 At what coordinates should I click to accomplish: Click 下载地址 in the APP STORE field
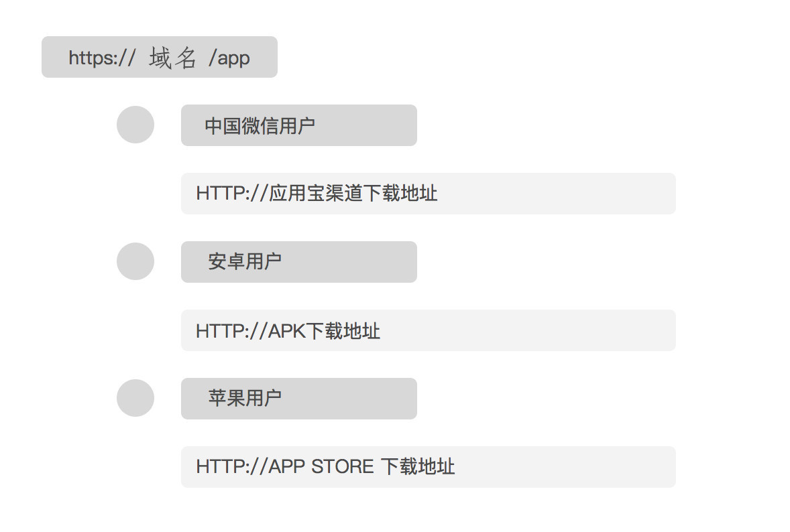[x=418, y=466]
